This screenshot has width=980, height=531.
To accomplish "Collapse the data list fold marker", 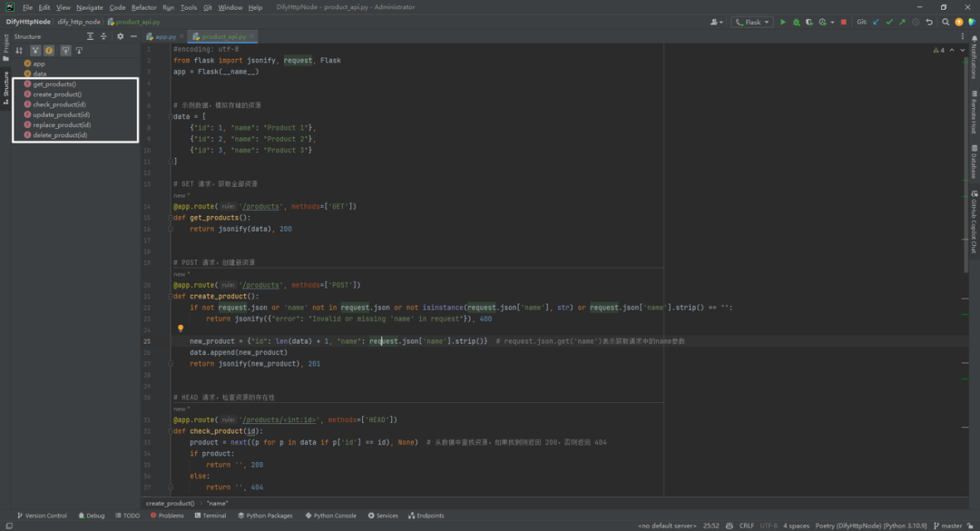I will click(170, 116).
